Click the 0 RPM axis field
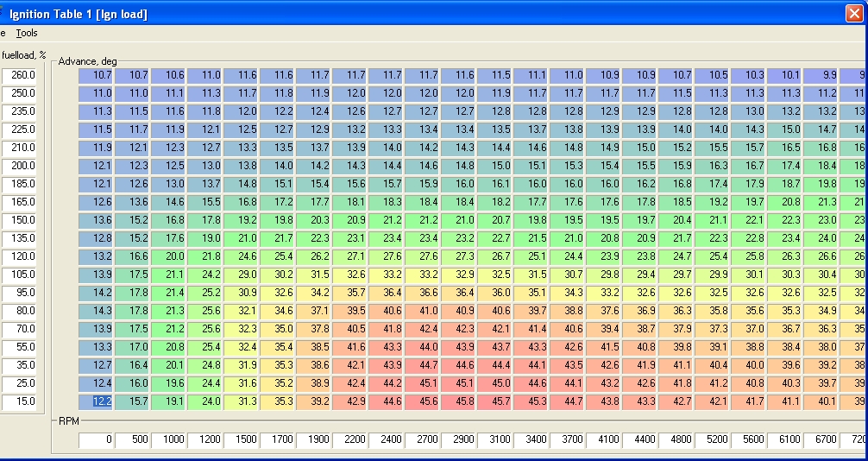This screenshot has width=868, height=461. (x=97, y=439)
